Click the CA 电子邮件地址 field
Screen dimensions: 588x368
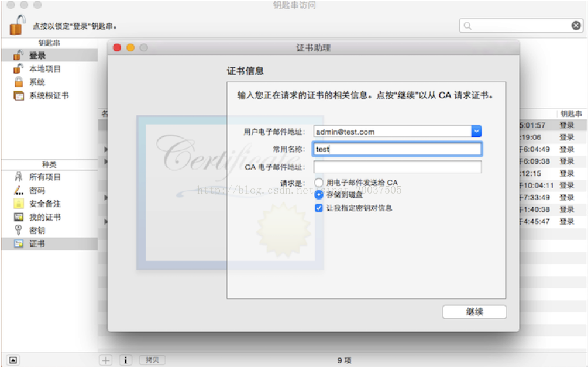tap(397, 167)
